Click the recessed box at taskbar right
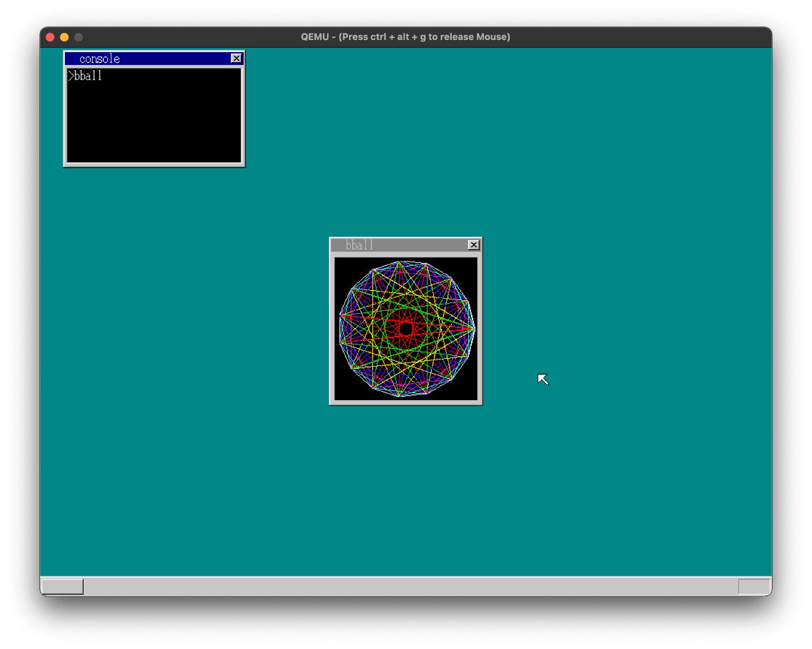Viewport: 812px width, 649px height. [754, 586]
